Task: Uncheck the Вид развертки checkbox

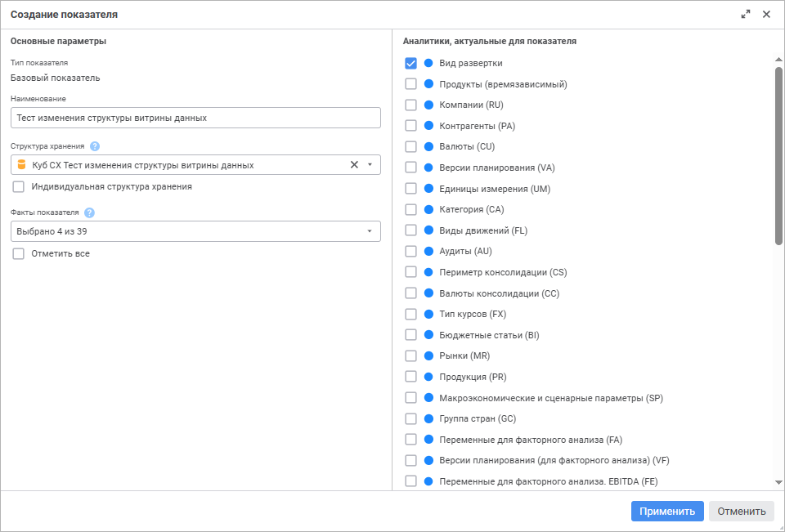Action: pos(411,63)
